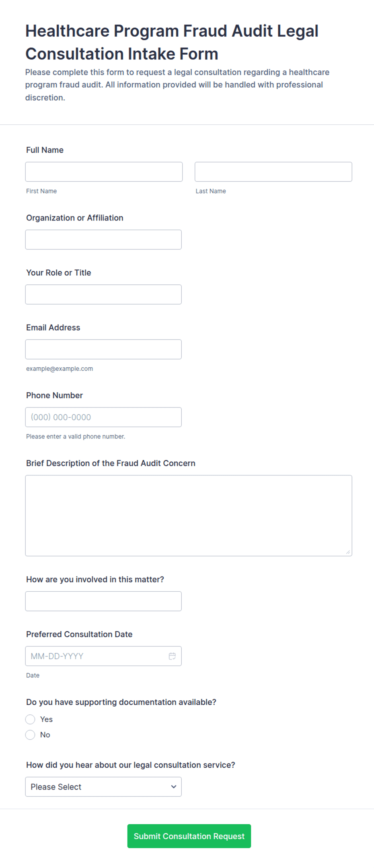Click the fraud audit description textarea
Image resolution: width=374 pixels, height=868 pixels.
pyautogui.click(x=189, y=516)
